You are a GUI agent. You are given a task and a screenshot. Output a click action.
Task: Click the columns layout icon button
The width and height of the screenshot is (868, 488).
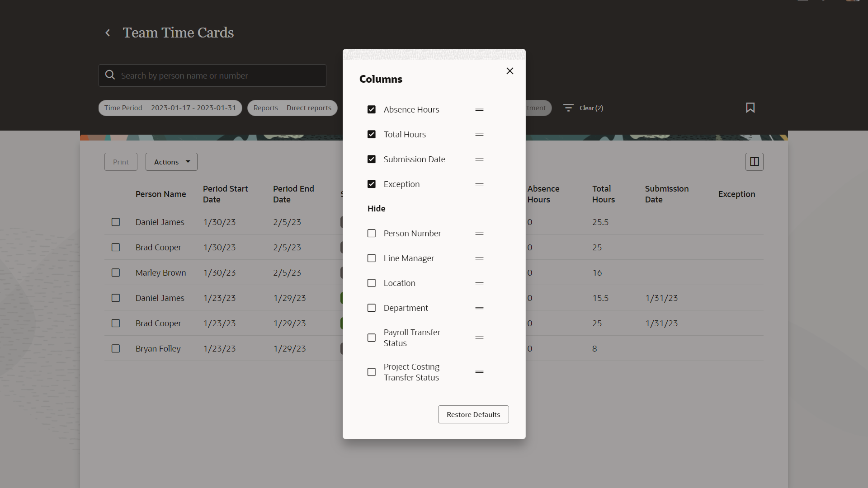[754, 162]
